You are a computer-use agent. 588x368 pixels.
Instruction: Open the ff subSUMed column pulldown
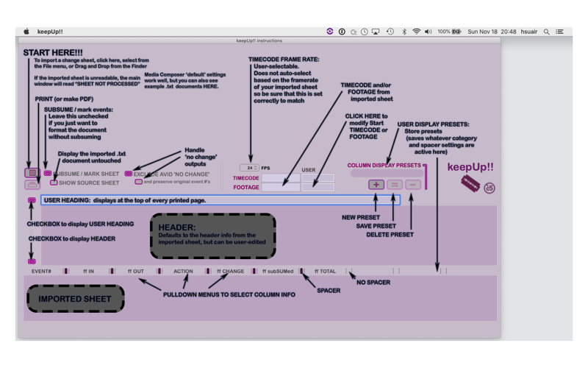coord(278,271)
